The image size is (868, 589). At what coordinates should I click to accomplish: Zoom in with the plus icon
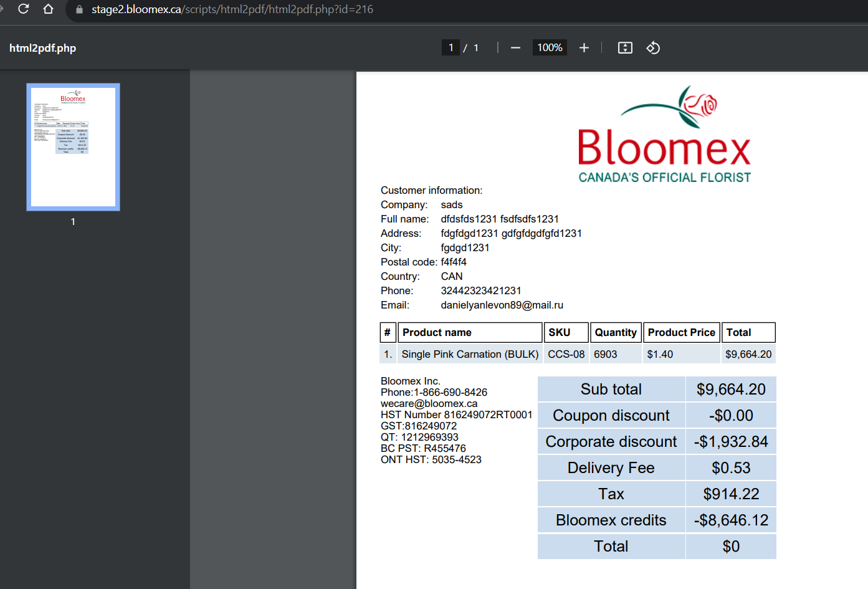(x=584, y=48)
